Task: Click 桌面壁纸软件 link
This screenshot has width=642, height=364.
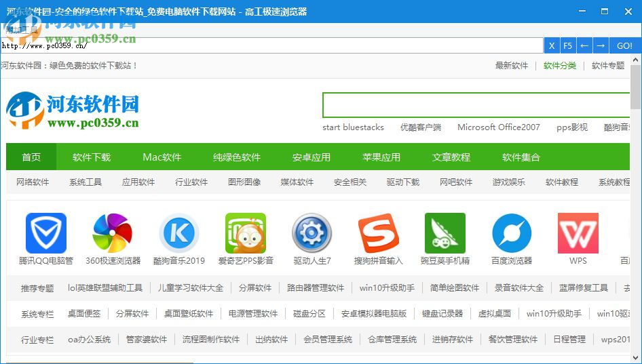Action: click(189, 314)
